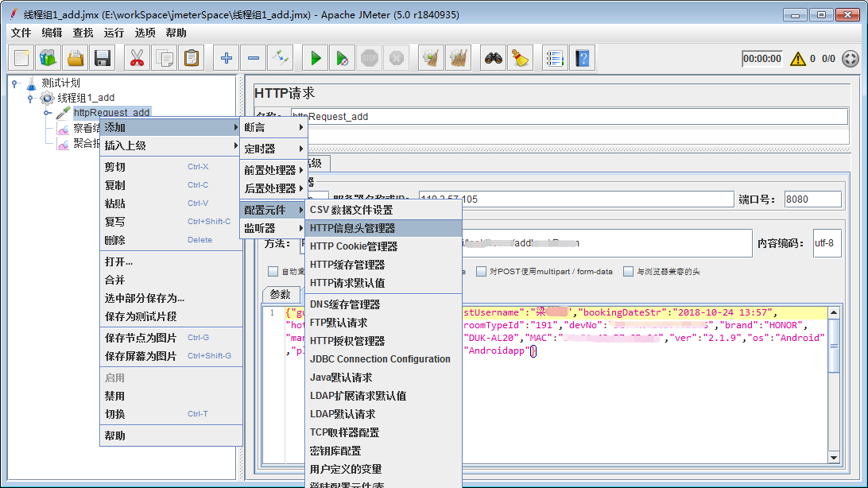Open the 编辑 menu
Image resolution: width=868 pixels, height=488 pixels.
click(52, 33)
